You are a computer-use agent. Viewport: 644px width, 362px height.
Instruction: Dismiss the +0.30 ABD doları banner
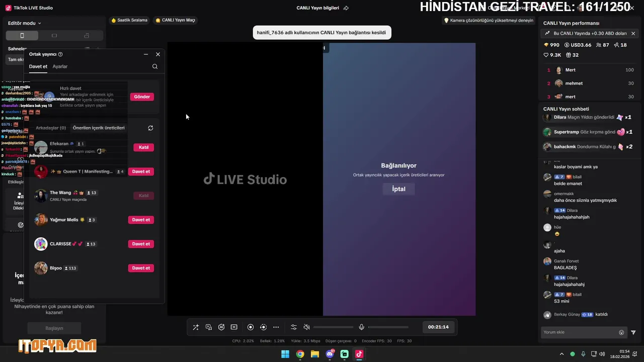click(x=633, y=33)
